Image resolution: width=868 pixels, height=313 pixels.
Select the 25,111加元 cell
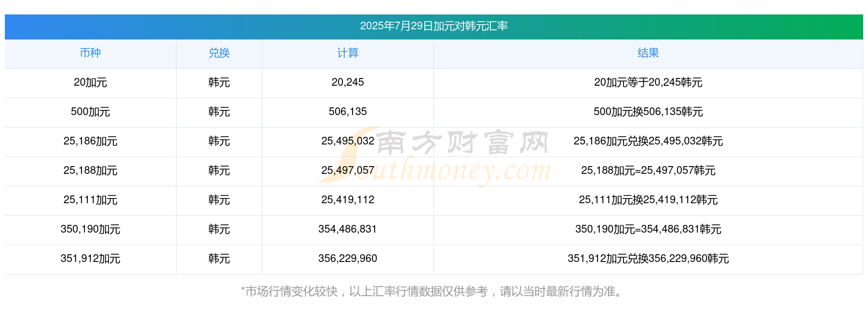pyautogui.click(x=90, y=200)
